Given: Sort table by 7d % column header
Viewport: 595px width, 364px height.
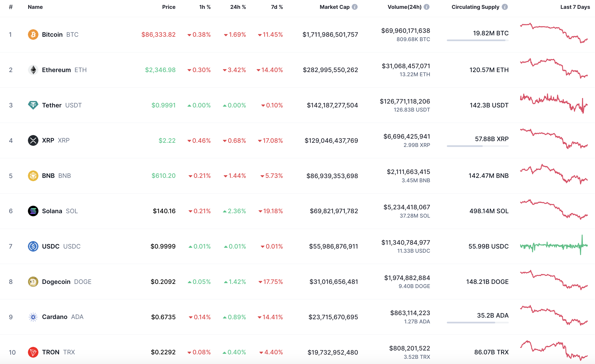Looking at the screenshot, I should pyautogui.click(x=277, y=7).
